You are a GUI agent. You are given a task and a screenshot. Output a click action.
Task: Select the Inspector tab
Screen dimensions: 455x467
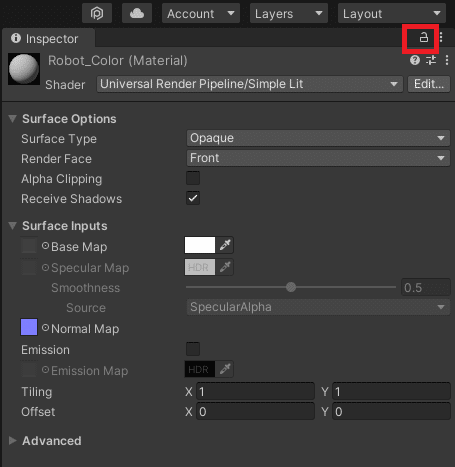[49, 38]
